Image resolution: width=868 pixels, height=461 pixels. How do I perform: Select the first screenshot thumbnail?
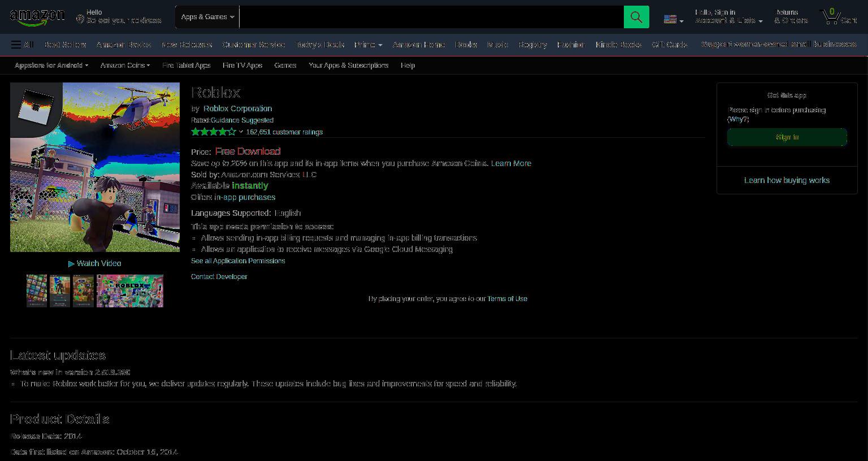[x=37, y=291]
